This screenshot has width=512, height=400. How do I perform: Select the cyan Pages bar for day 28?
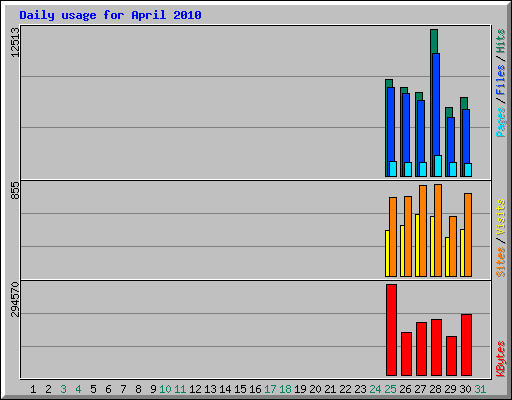coord(438,166)
